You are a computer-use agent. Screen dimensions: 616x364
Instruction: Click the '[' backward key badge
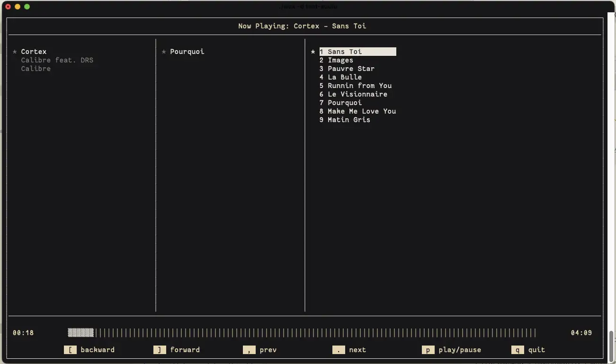point(70,350)
